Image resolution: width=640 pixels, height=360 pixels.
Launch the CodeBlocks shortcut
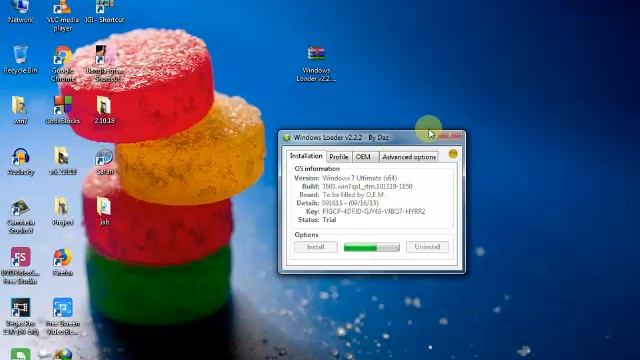coord(62,110)
